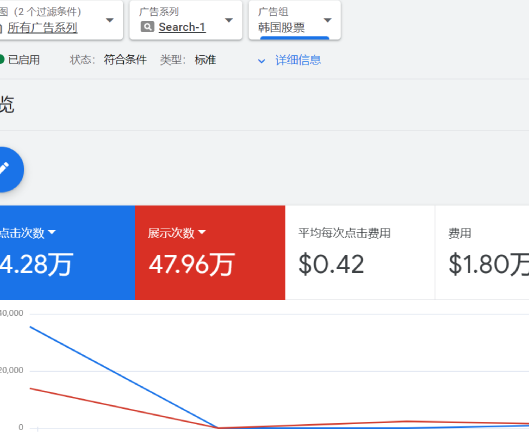Click the blue line in the chart
529x433 pixels.
click(x=123, y=377)
